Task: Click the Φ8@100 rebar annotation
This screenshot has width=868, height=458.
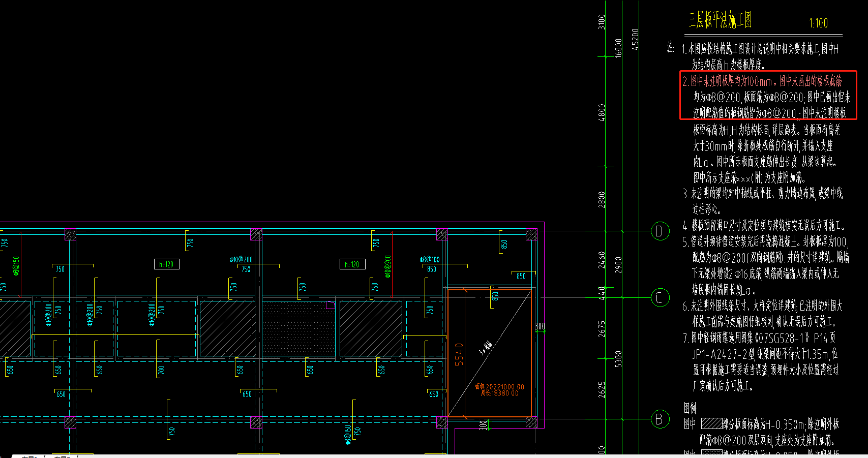Action: (430, 259)
